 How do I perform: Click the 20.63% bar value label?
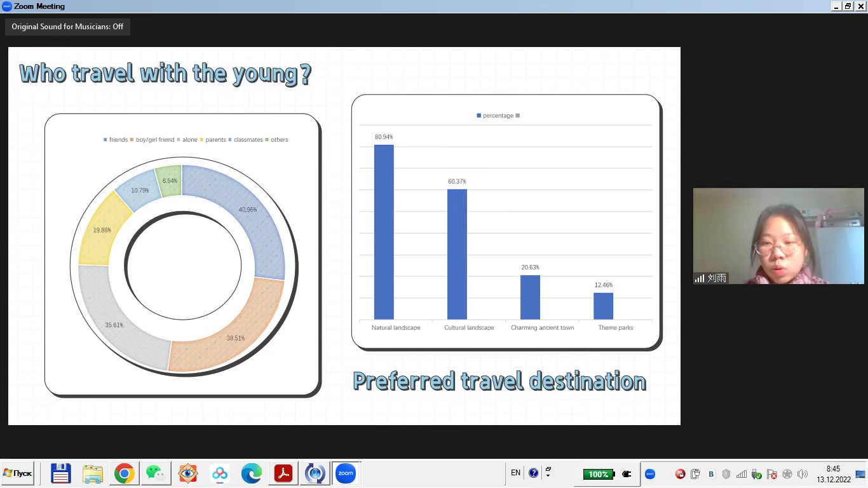(530, 268)
